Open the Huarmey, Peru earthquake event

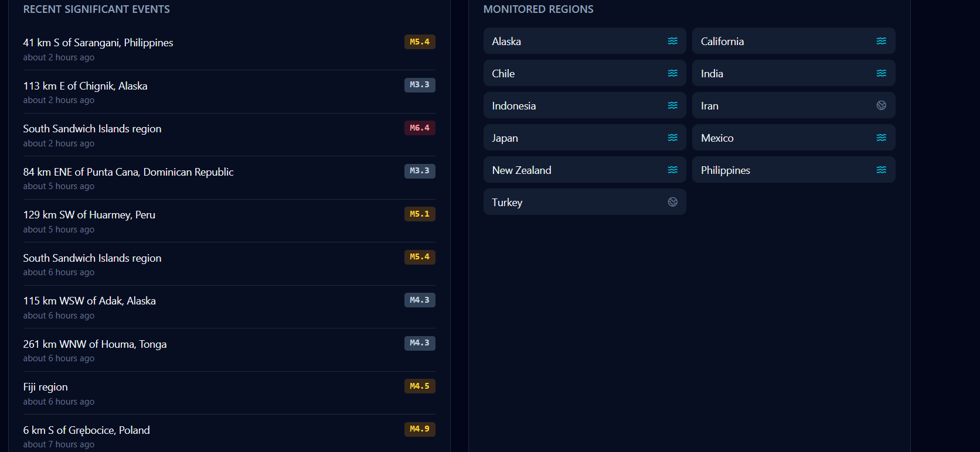[x=229, y=221]
